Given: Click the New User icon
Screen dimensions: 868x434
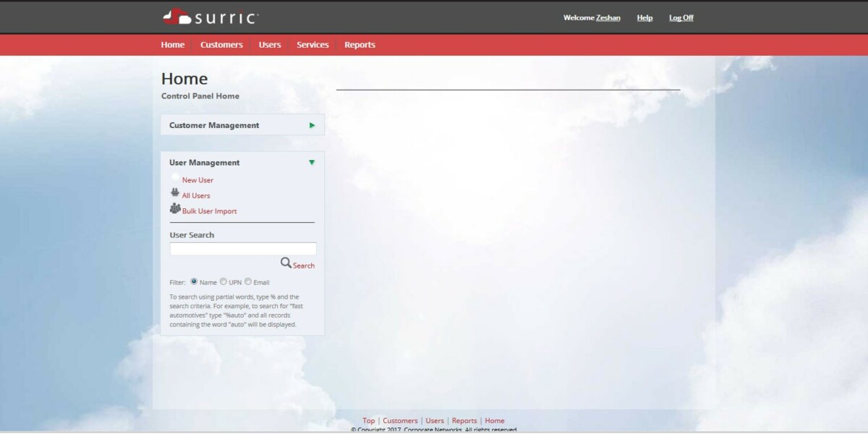Looking at the screenshot, I should pos(174,179).
